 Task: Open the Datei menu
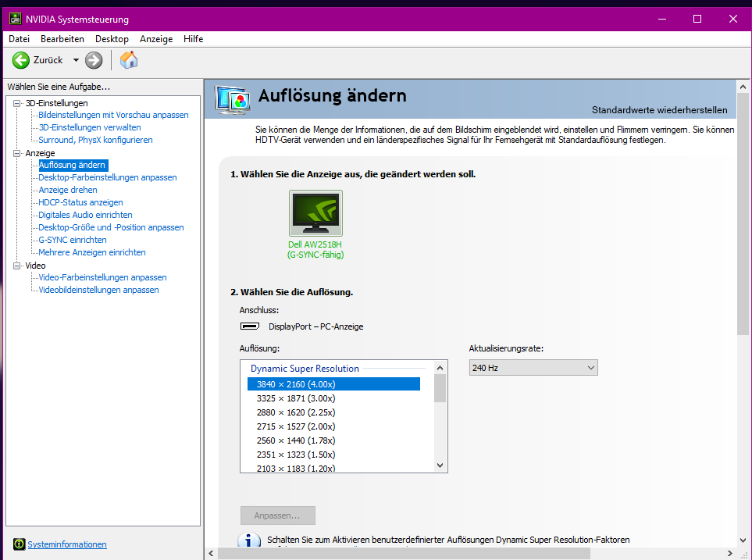20,39
